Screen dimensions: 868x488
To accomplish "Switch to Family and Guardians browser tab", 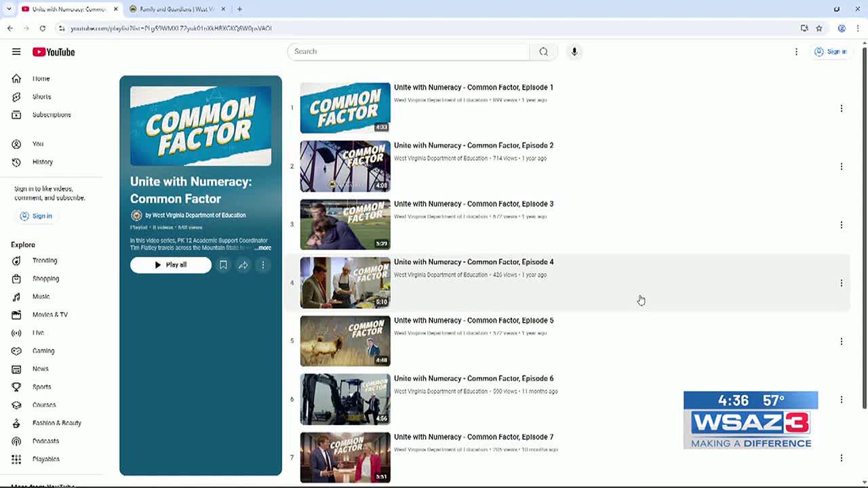I will [176, 9].
